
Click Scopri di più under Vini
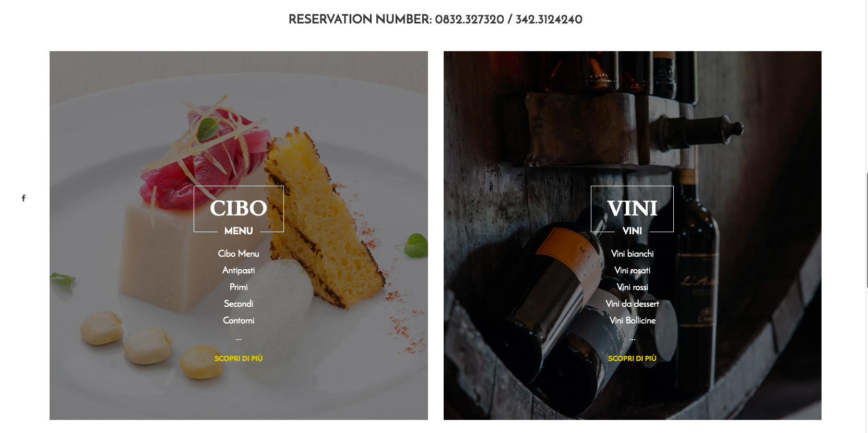pos(632,358)
